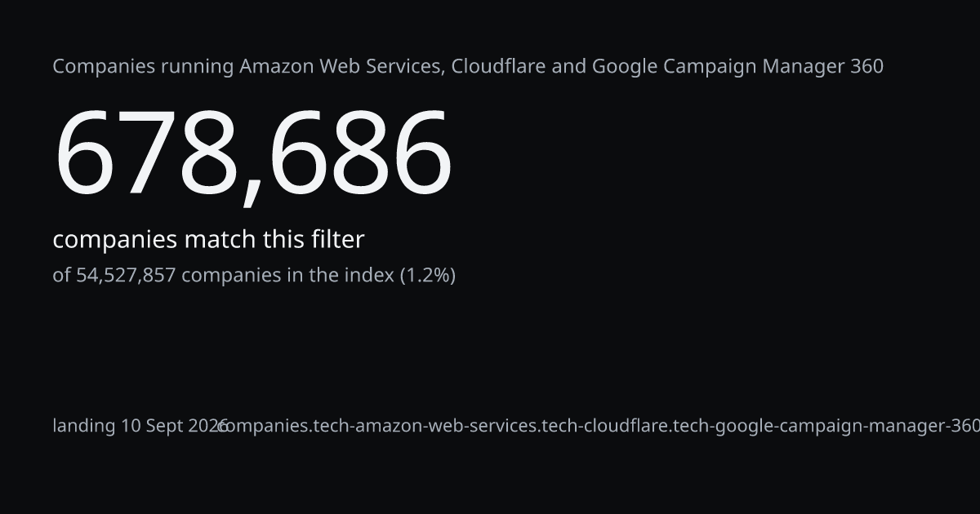Click the '686' portion of the count

pyautogui.click(x=360, y=154)
